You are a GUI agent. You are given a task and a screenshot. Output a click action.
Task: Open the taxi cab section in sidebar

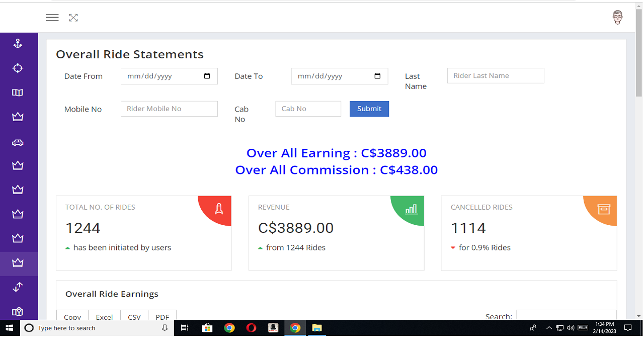(x=19, y=142)
